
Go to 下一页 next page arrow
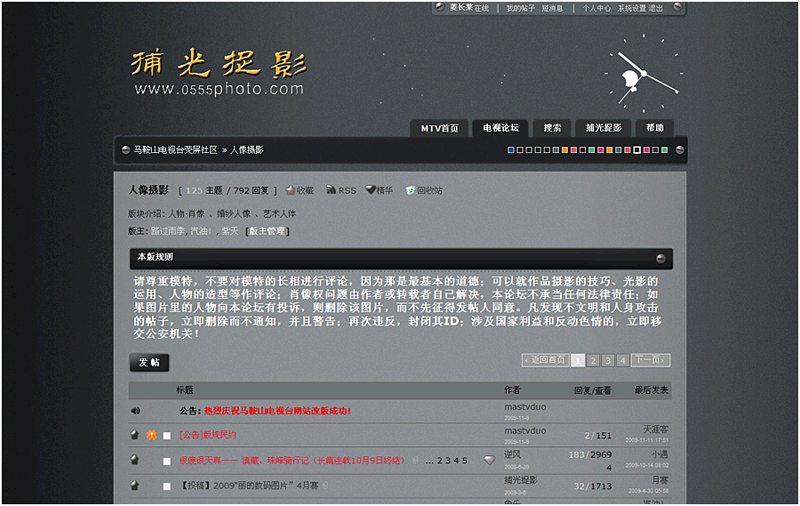pos(651,360)
